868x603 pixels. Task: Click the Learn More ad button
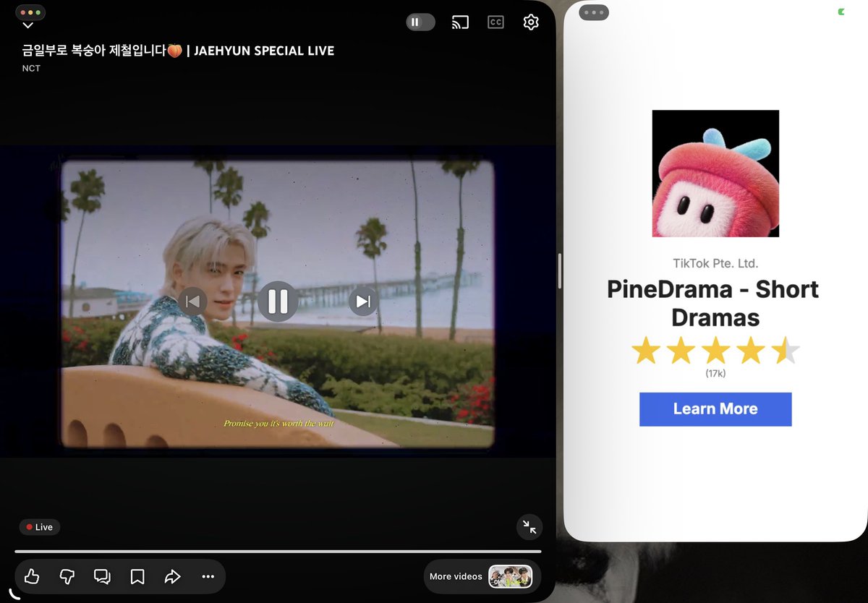[x=715, y=409]
